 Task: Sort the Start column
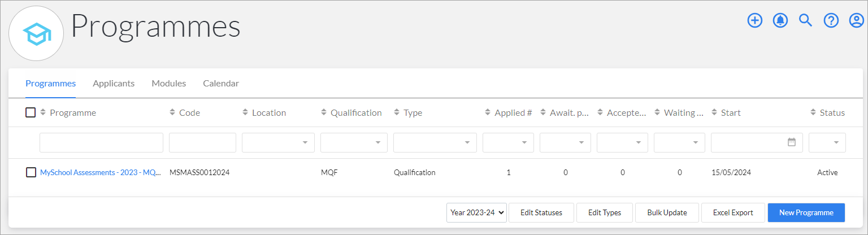[x=714, y=112]
